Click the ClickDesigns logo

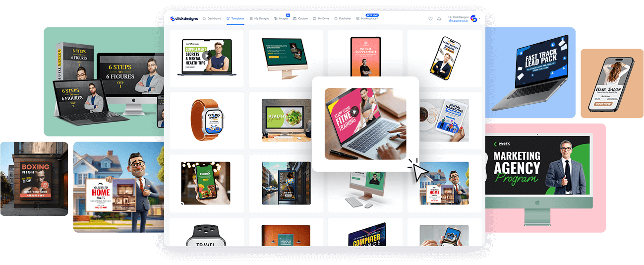point(183,18)
